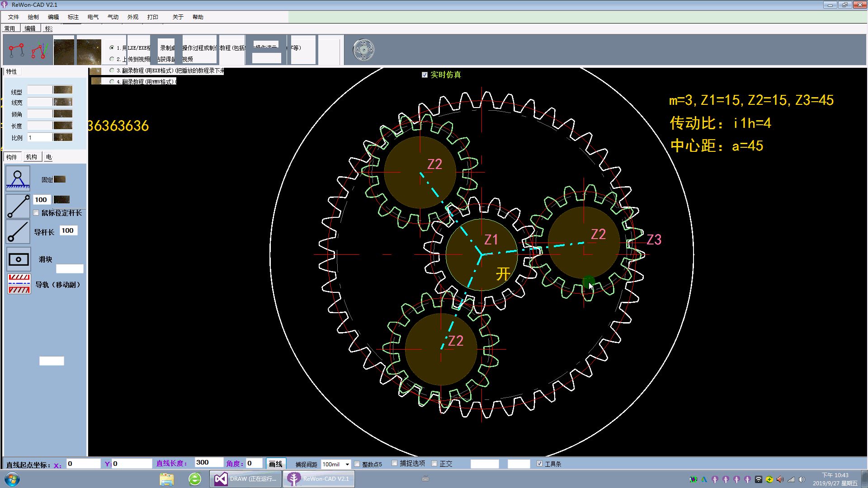The height and width of the screenshot is (488, 868).
Task: Click the swatch next to 固定
Action: [60, 179]
